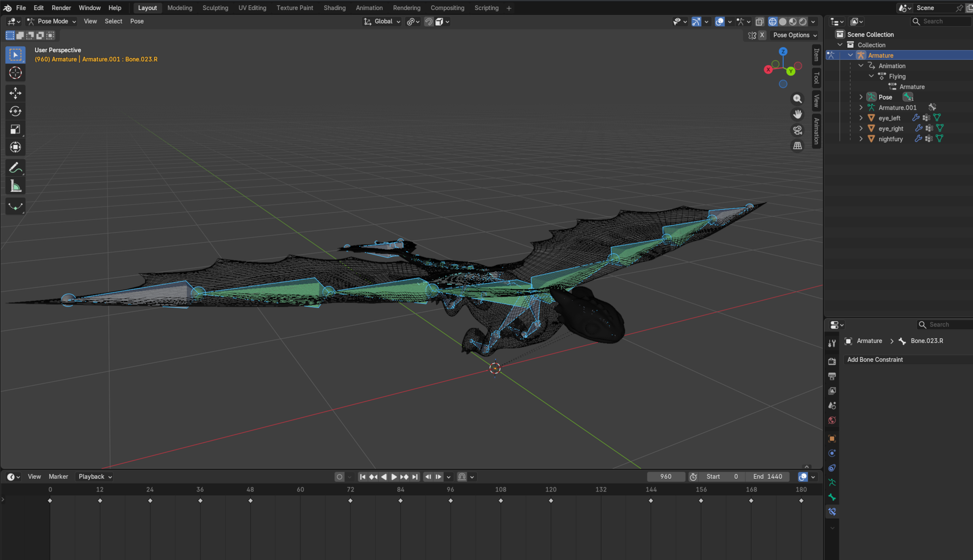The height and width of the screenshot is (560, 973).
Task: Open the Global transform orientation dropdown
Action: coord(382,22)
